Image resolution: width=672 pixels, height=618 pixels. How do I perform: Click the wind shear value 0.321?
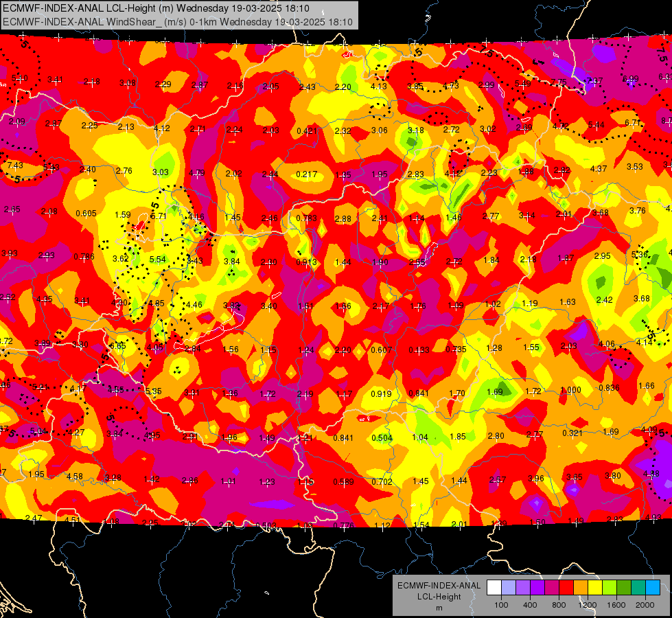point(573,433)
